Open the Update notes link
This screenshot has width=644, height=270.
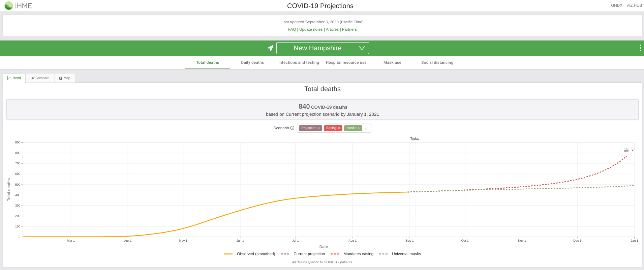tap(311, 29)
